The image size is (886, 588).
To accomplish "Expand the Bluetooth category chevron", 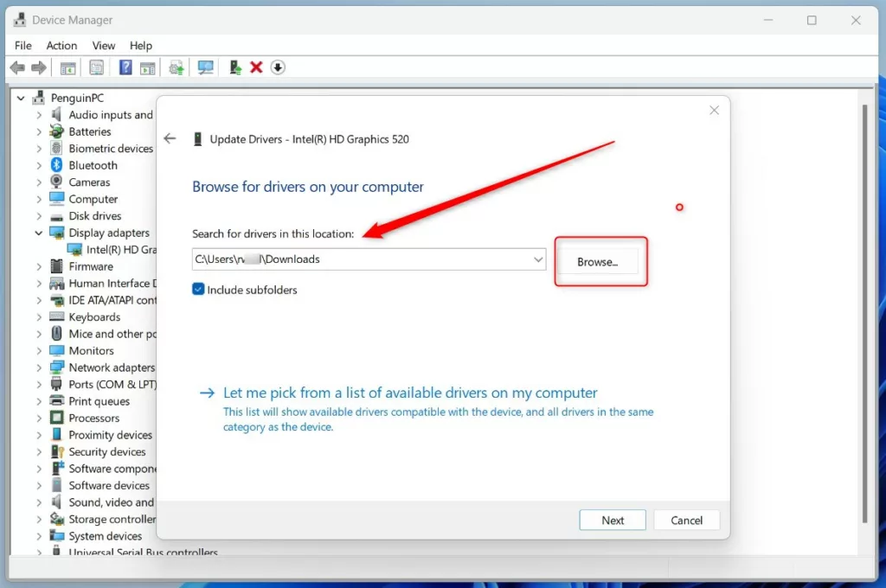I will (x=38, y=165).
